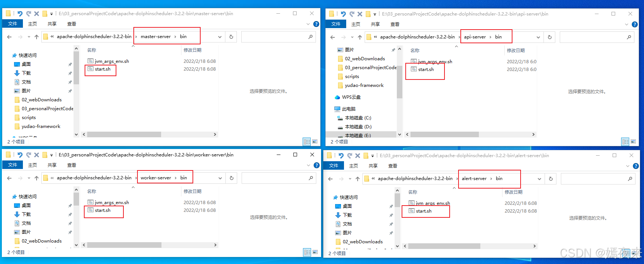Click help icon in master-server window ribbon
This screenshot has width=644, height=264.
pyautogui.click(x=316, y=24)
